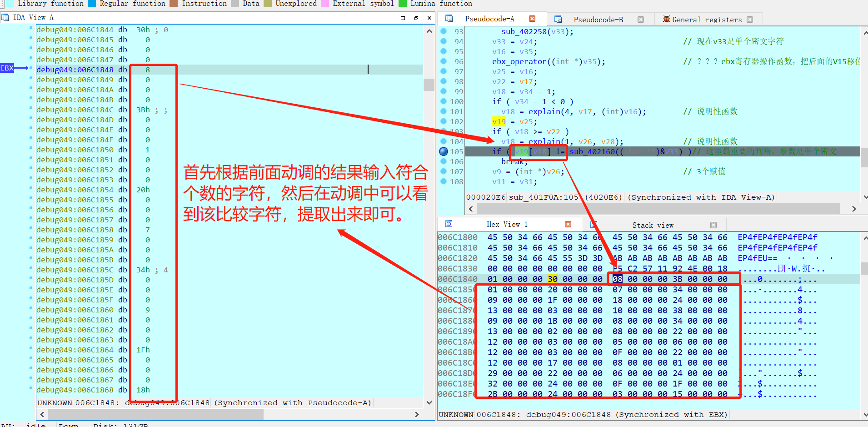Click sub_402160 call on line 105

(592, 151)
